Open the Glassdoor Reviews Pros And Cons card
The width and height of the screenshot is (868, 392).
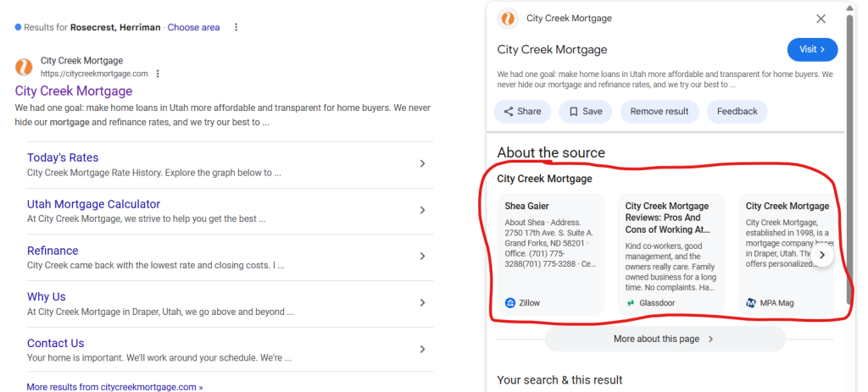pos(671,254)
